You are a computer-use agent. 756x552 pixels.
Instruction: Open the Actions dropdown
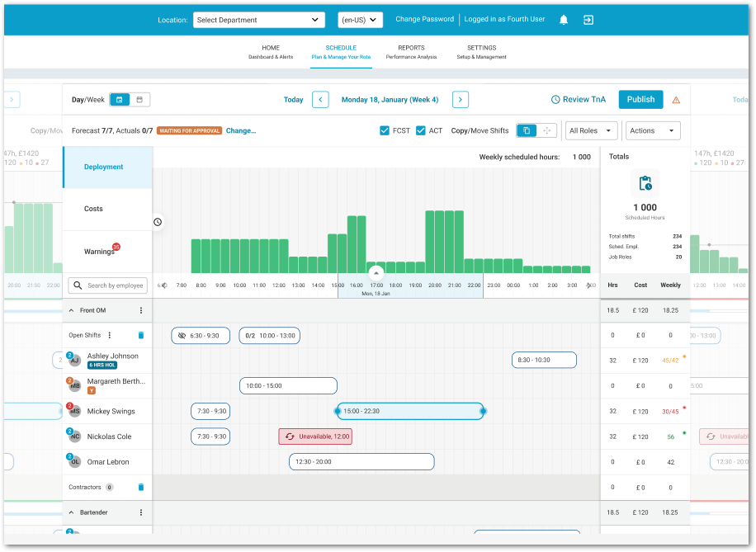653,130
